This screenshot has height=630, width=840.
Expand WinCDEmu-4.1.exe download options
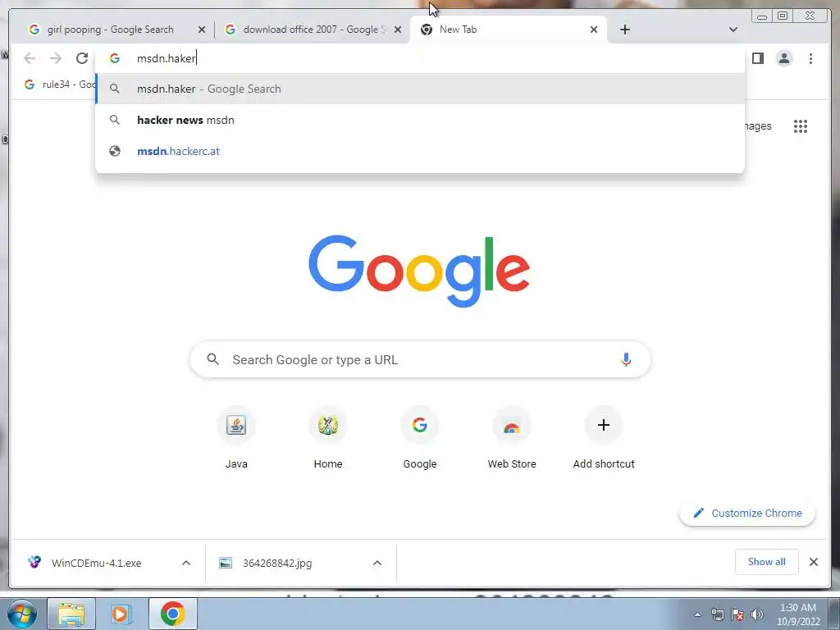pyautogui.click(x=186, y=563)
